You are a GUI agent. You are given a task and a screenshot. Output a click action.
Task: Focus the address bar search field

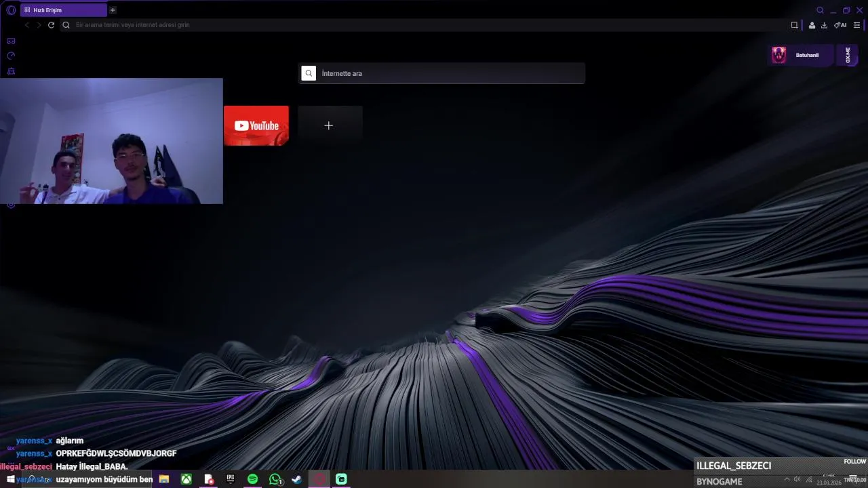424,25
